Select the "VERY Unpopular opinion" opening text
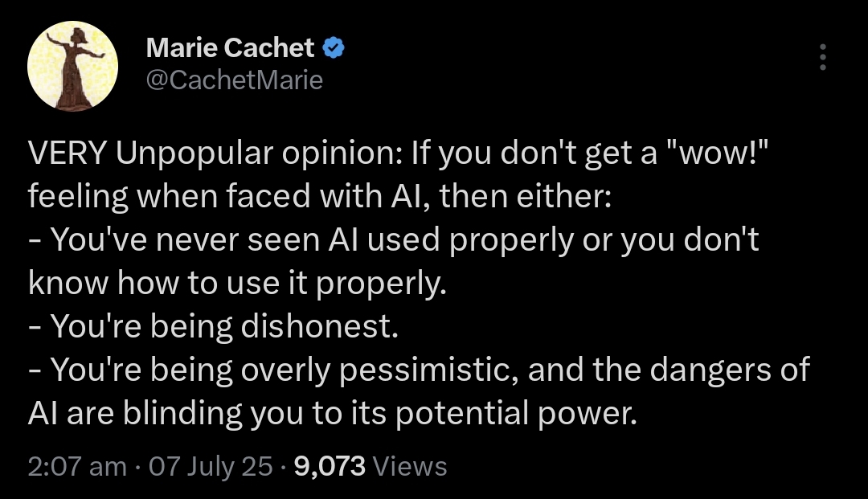868x499 pixels. (x=216, y=153)
